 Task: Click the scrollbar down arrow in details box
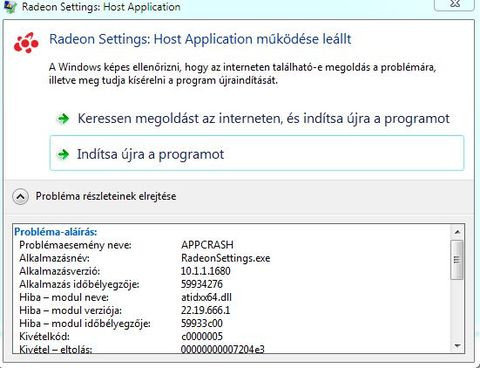pyautogui.click(x=457, y=346)
